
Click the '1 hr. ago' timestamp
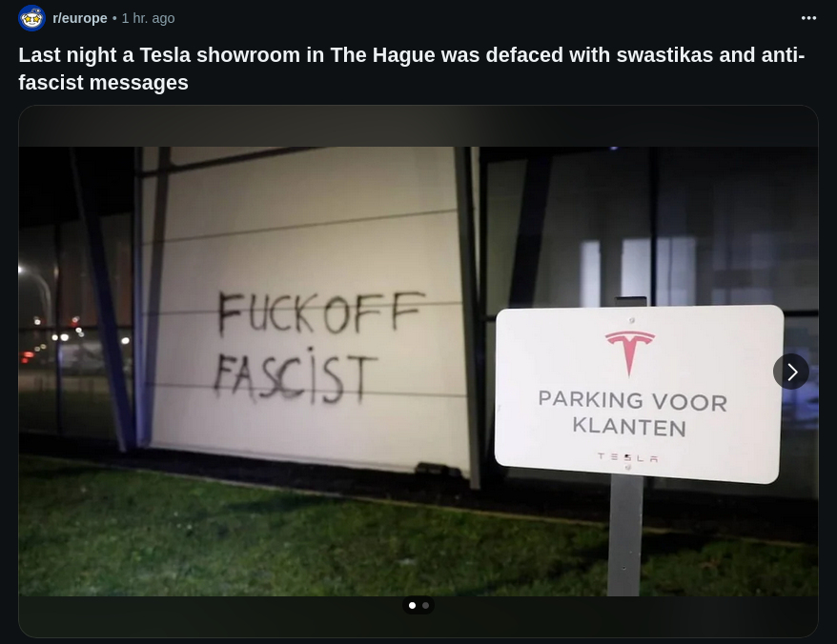(x=148, y=18)
